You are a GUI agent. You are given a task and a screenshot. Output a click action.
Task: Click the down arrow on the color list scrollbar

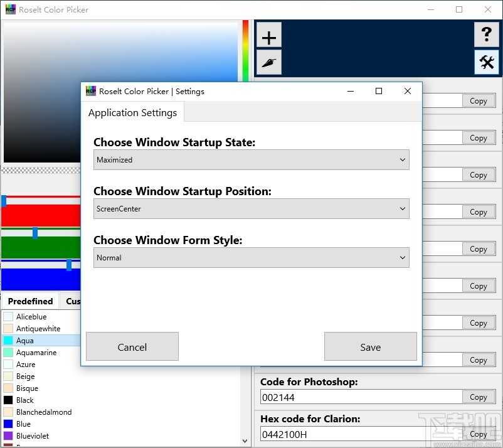point(245,440)
